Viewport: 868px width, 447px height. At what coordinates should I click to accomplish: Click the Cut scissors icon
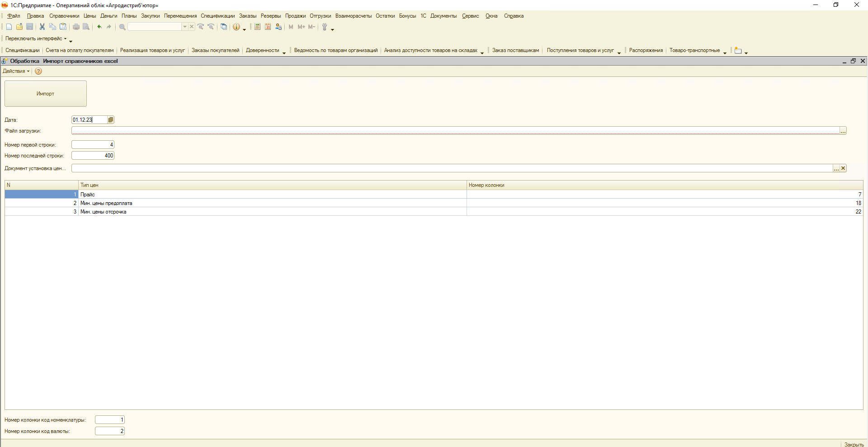click(42, 27)
